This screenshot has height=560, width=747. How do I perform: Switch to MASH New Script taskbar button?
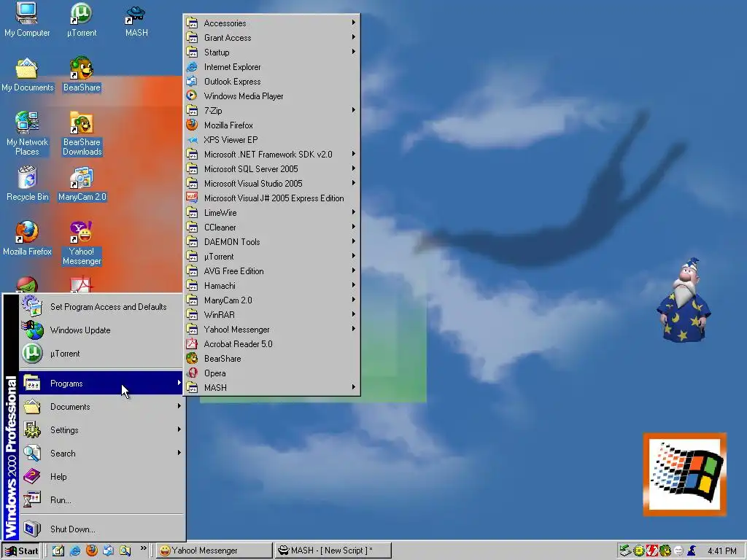click(333, 551)
